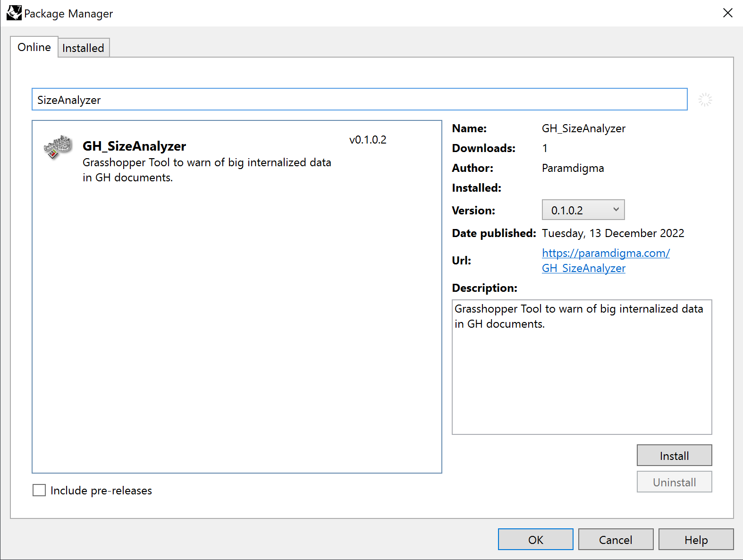Image resolution: width=743 pixels, height=560 pixels.
Task: Click the Install button
Action: [x=674, y=456]
